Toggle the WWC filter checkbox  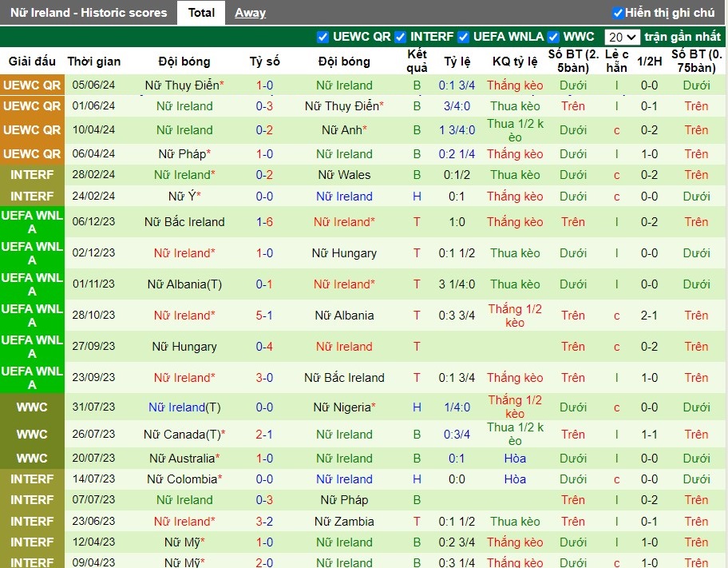pyautogui.click(x=553, y=37)
